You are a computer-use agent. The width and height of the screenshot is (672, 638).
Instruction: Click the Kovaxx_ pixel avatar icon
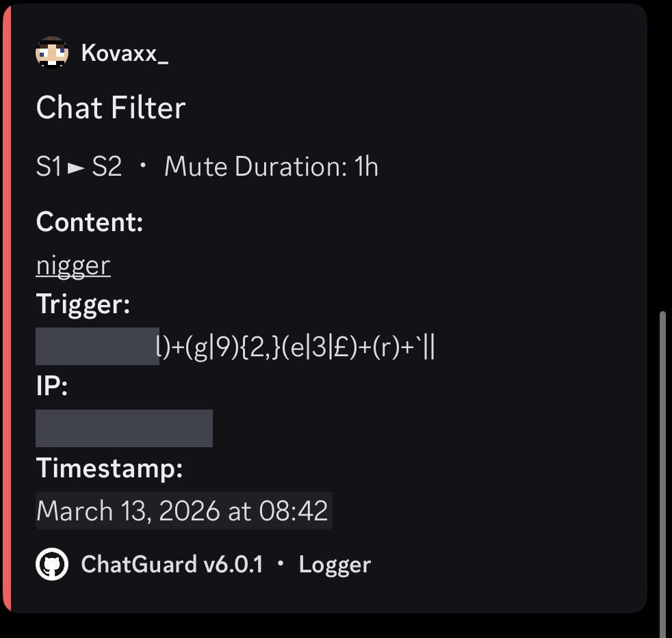(x=52, y=53)
